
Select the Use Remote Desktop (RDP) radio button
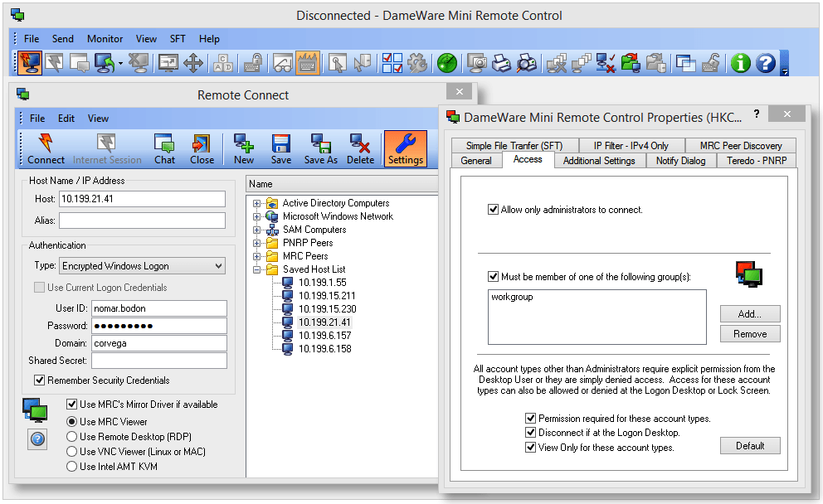pyautogui.click(x=71, y=437)
